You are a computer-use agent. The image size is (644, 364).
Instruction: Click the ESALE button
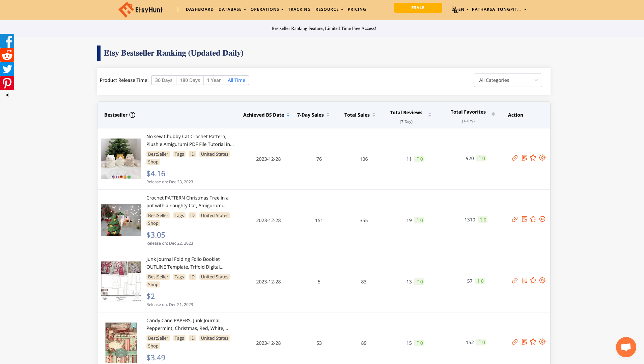(x=418, y=7)
